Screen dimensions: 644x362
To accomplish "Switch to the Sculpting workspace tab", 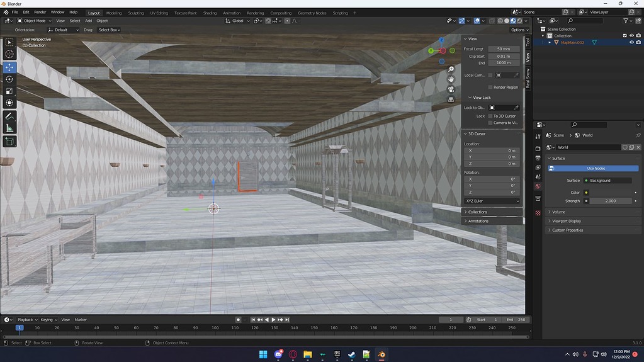I will tap(136, 13).
